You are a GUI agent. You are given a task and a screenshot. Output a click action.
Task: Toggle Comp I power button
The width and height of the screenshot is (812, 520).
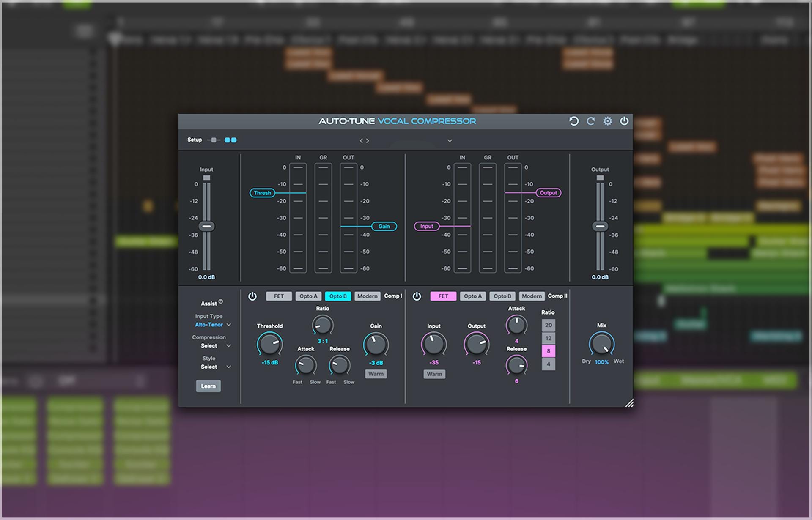(x=252, y=296)
